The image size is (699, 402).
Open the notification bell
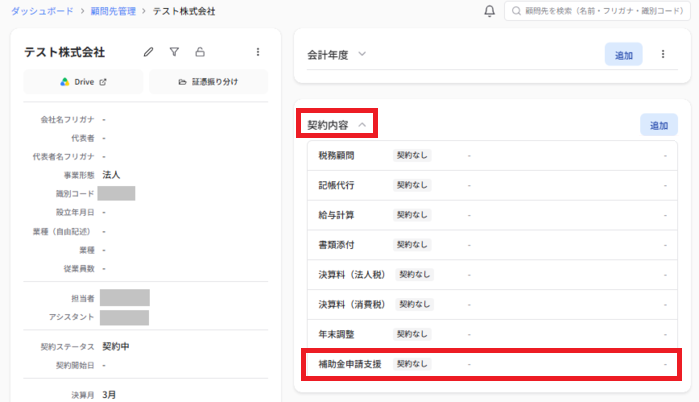tap(489, 11)
